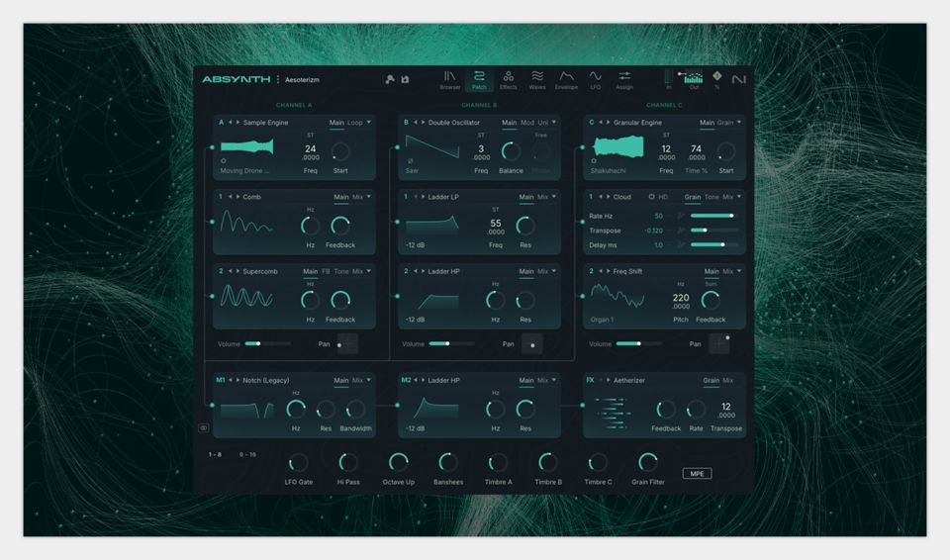Open the Browser view

[450, 79]
